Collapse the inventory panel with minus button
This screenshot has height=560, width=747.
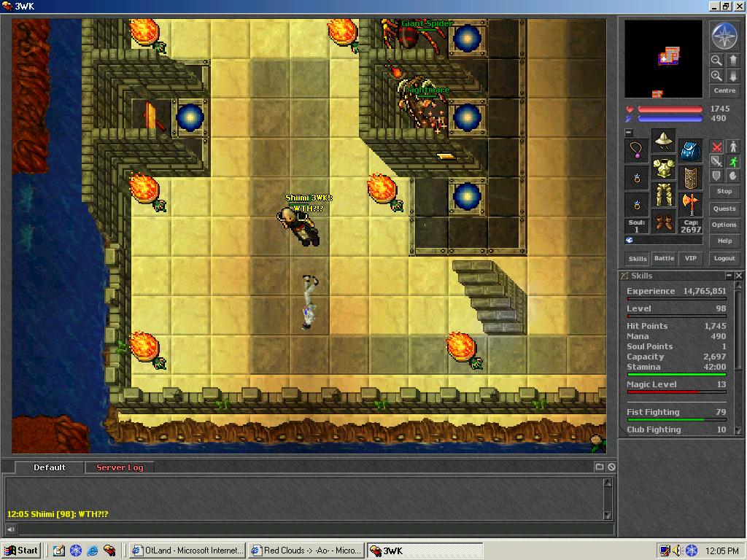629,132
